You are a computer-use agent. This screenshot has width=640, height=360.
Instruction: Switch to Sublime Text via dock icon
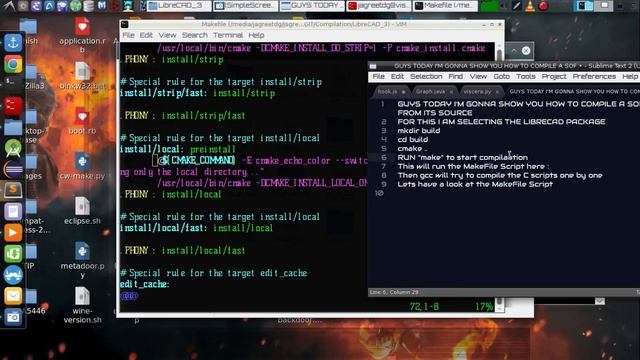[13, 190]
